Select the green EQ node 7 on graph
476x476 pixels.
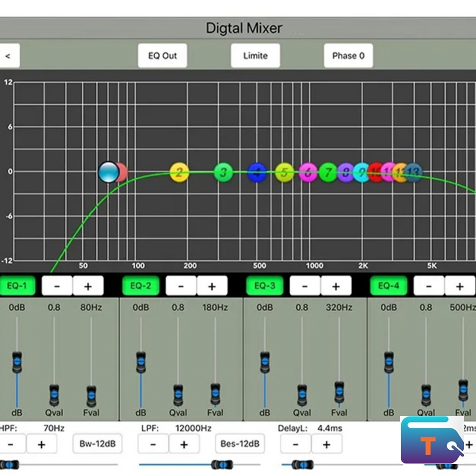(x=328, y=173)
